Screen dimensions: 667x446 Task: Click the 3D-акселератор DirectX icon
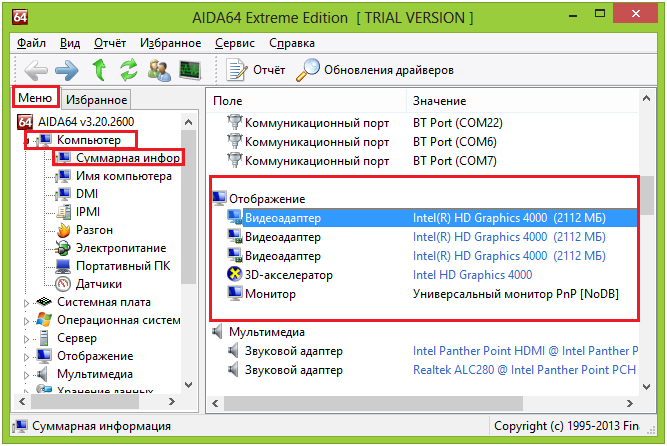234,274
